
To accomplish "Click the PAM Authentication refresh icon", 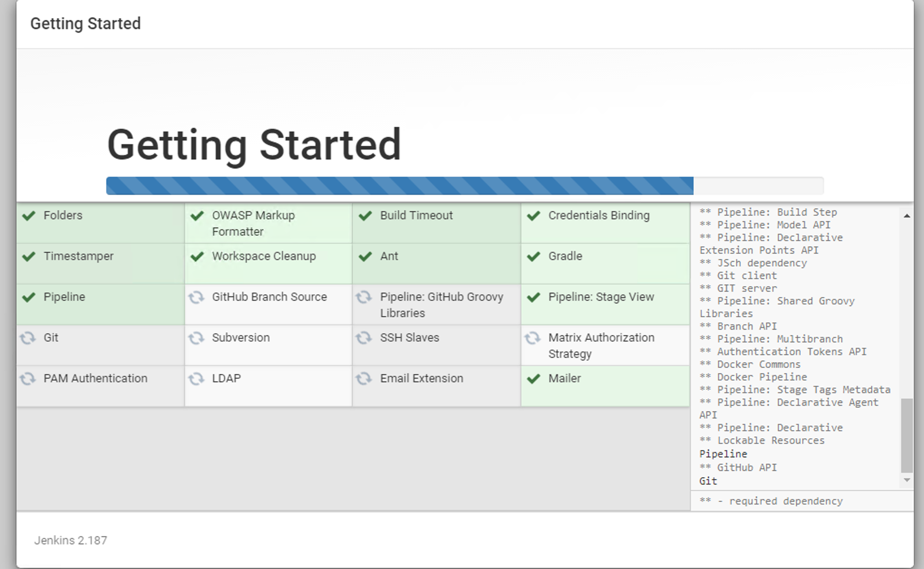I will coord(28,378).
